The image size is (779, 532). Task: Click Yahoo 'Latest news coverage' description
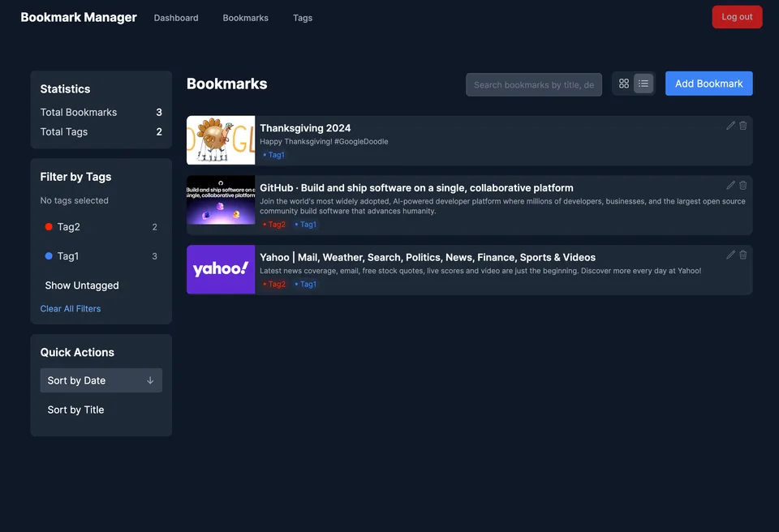pos(480,271)
